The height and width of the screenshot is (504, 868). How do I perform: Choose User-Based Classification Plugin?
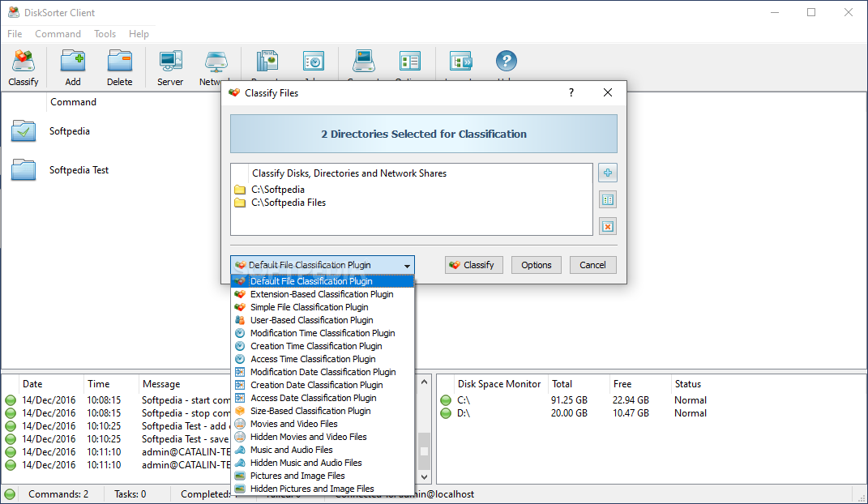coord(323,320)
